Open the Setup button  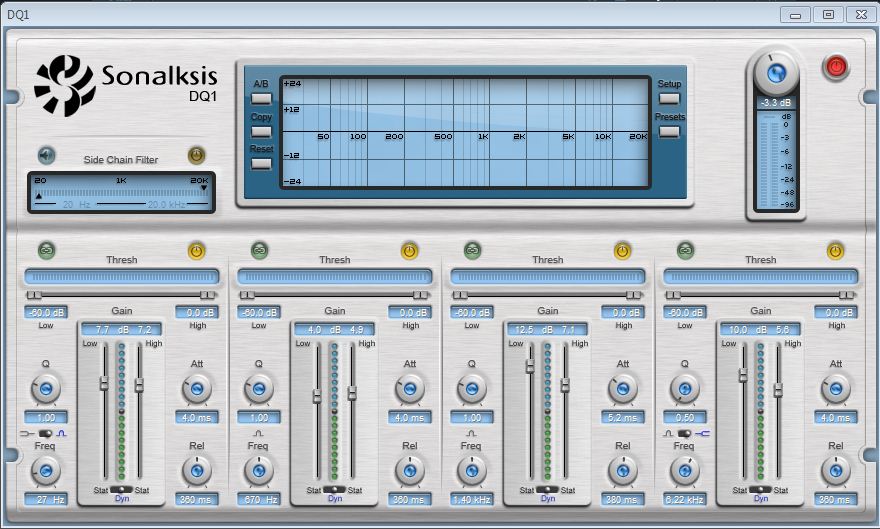click(x=669, y=99)
